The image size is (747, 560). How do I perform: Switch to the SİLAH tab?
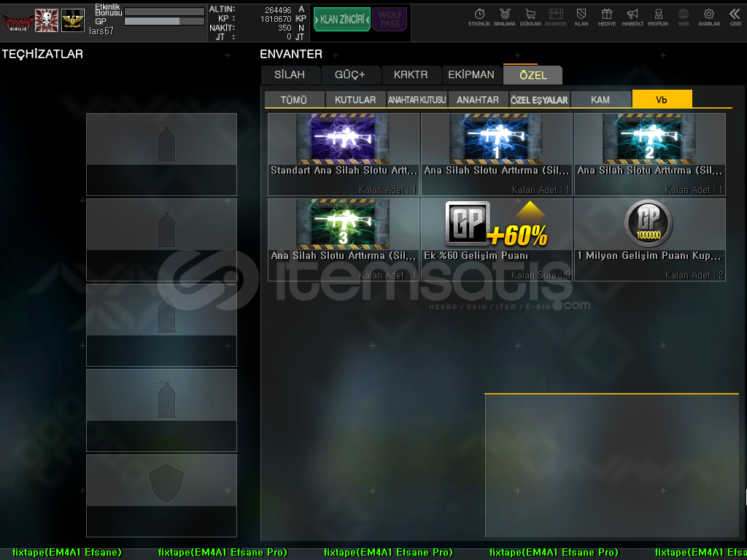(290, 75)
